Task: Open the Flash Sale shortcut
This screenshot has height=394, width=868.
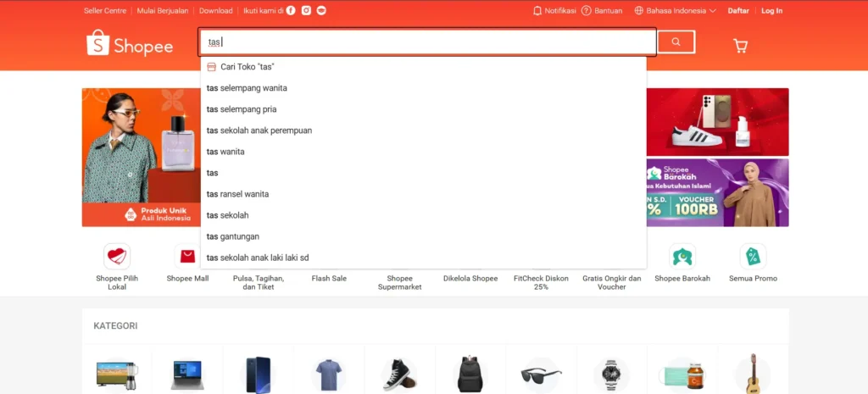Action: click(329, 279)
